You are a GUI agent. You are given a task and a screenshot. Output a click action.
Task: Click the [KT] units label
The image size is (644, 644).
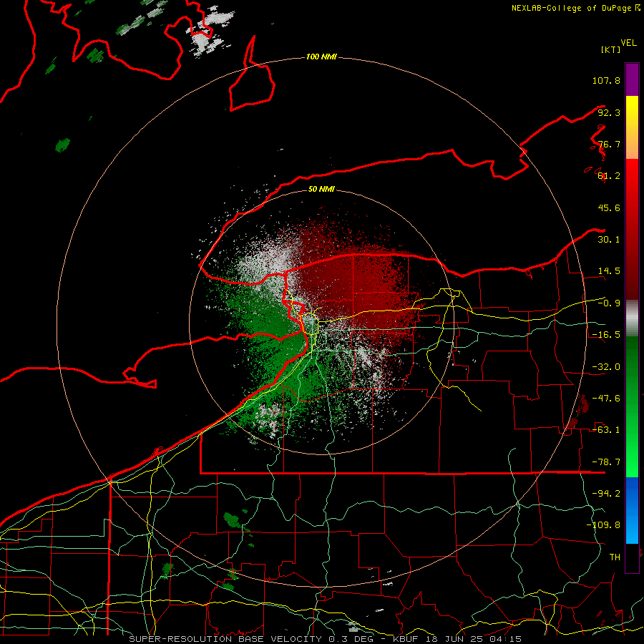(610, 49)
